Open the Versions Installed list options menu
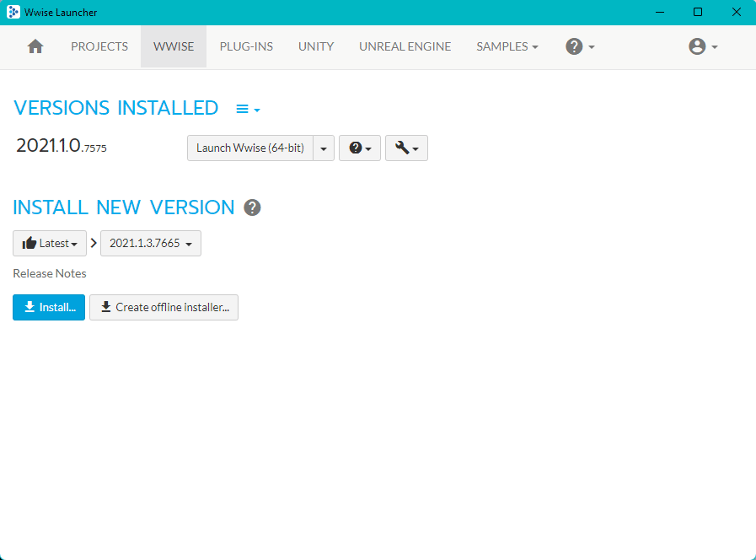The image size is (756, 560). tap(248, 110)
